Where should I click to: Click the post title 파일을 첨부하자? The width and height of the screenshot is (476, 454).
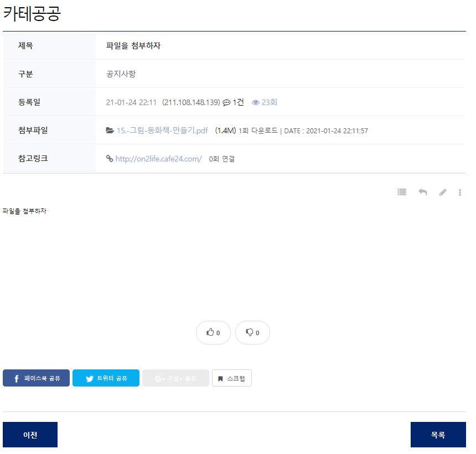133,46
